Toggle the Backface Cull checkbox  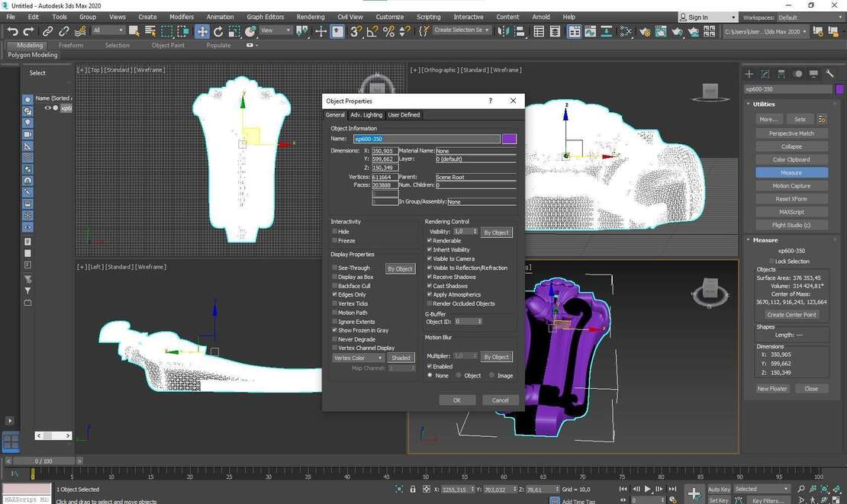[x=335, y=286]
